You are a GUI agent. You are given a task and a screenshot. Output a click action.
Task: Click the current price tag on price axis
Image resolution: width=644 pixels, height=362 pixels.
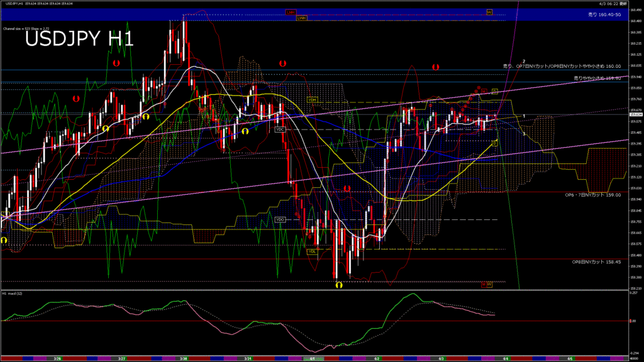pos(635,114)
